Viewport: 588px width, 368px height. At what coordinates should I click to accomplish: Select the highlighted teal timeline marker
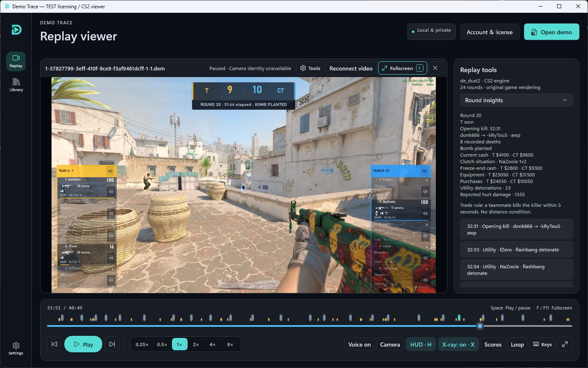point(459,318)
